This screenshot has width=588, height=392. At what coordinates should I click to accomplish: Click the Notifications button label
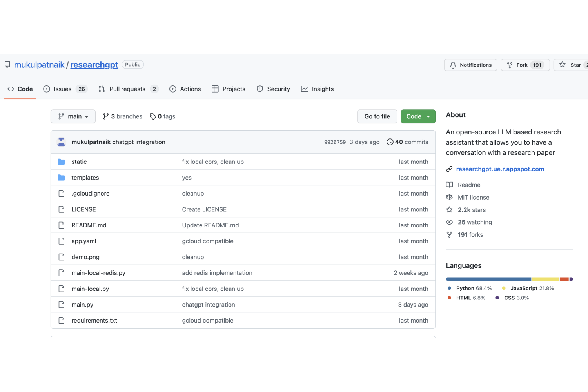click(475, 65)
